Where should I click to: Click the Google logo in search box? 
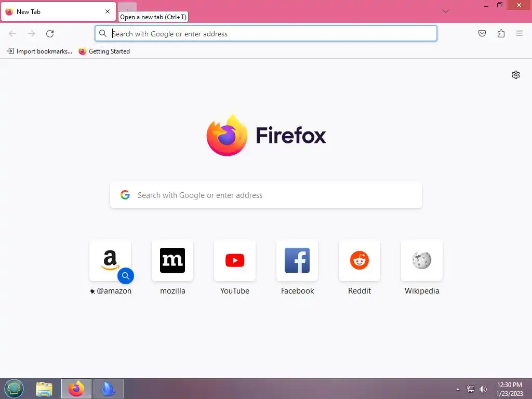click(125, 195)
